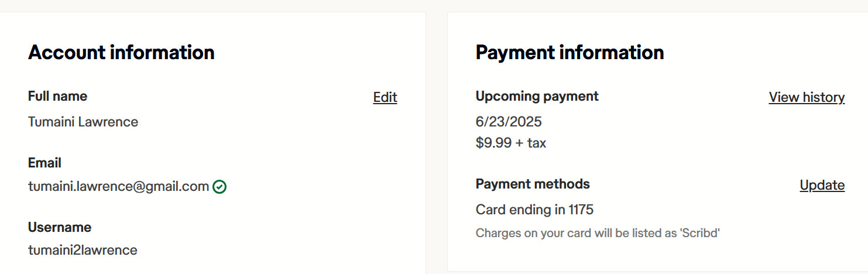Click the quoted word 'Scribd'

pos(701,233)
